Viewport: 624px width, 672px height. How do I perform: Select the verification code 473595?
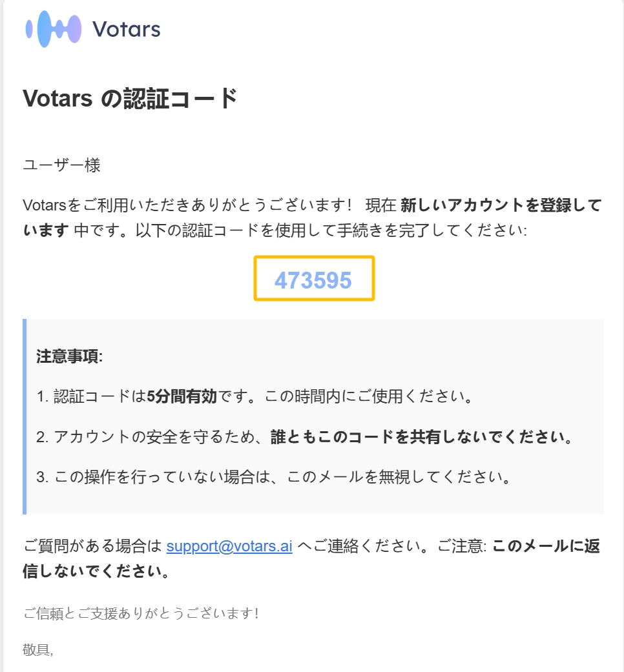(x=313, y=280)
